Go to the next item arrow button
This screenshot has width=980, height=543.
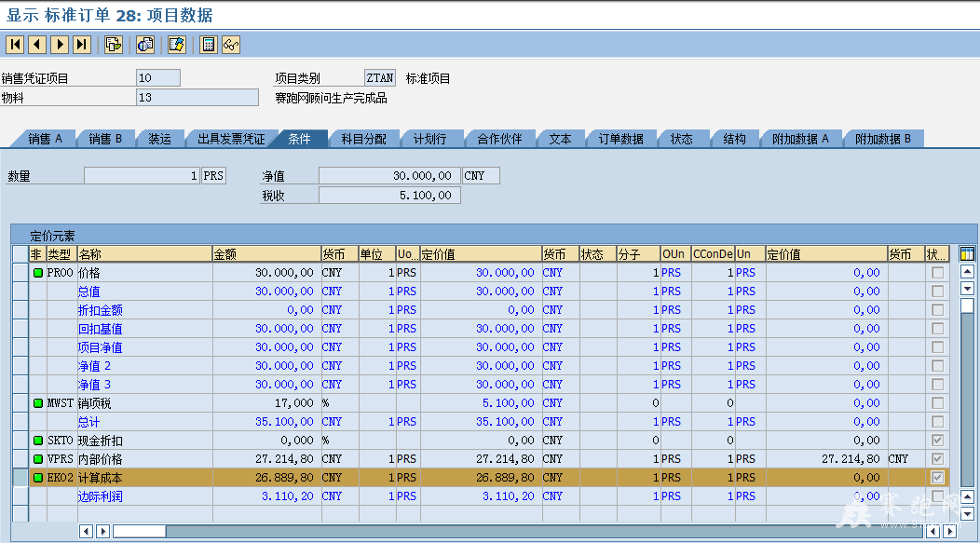coord(60,45)
